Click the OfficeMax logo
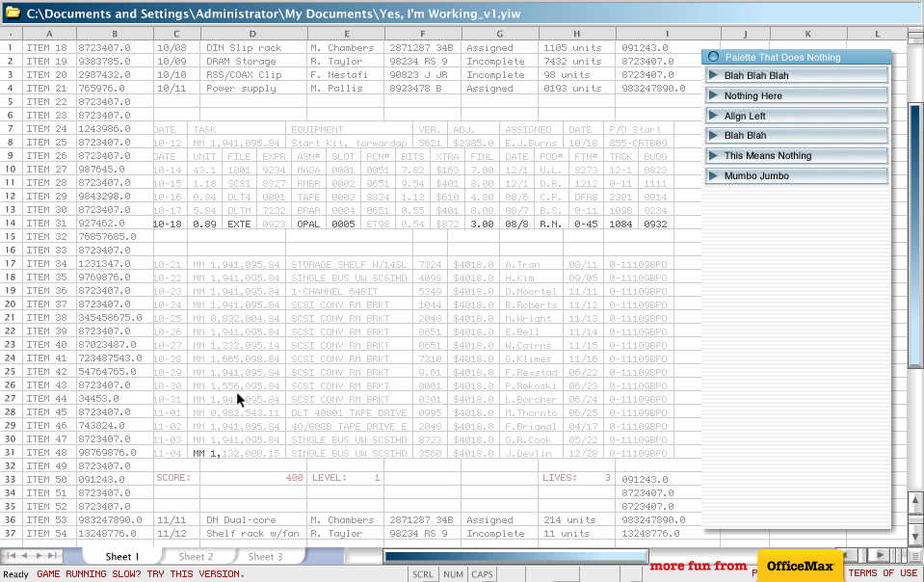Screen dimensions: 924x582 click(x=800, y=566)
